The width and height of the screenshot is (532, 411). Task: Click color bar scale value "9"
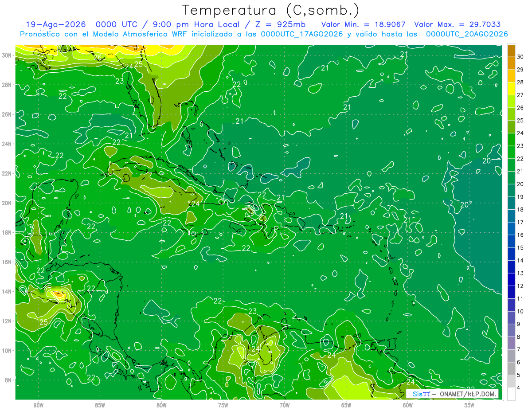[x=520, y=324]
